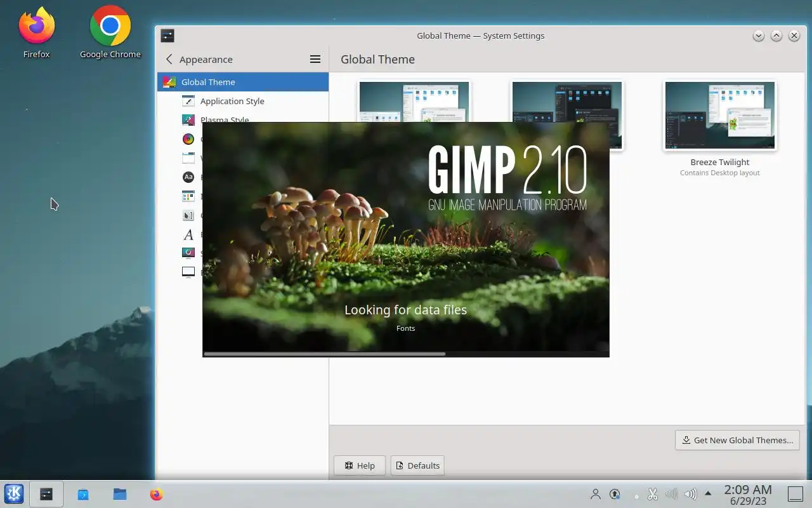Image resolution: width=812 pixels, height=508 pixels.
Task: Open Dolphin file manager from taskbar
Action: 120,494
